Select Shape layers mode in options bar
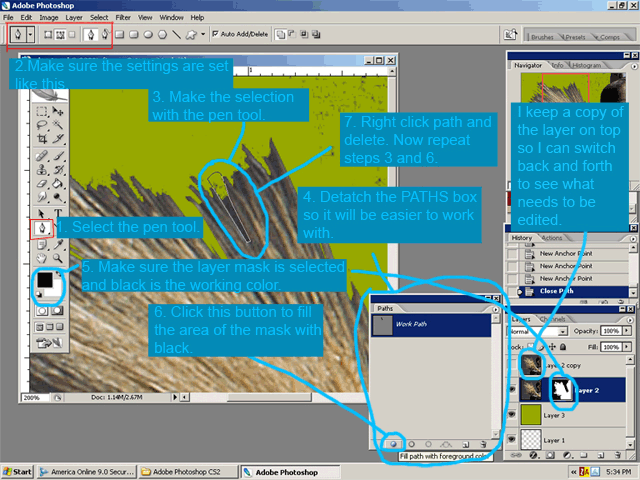Viewport: 640px width, 480px height. (x=48, y=35)
